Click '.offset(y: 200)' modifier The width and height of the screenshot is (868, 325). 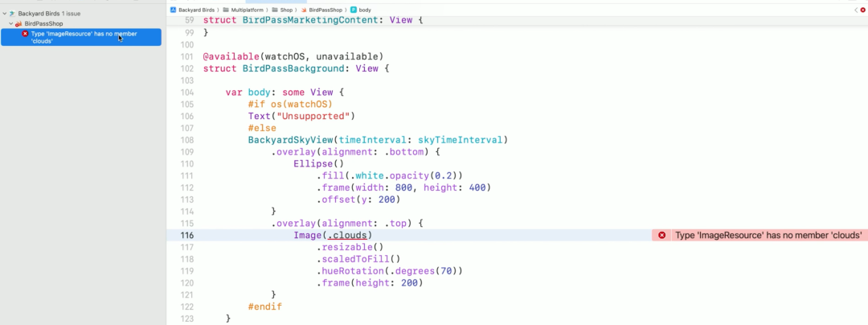point(358,200)
